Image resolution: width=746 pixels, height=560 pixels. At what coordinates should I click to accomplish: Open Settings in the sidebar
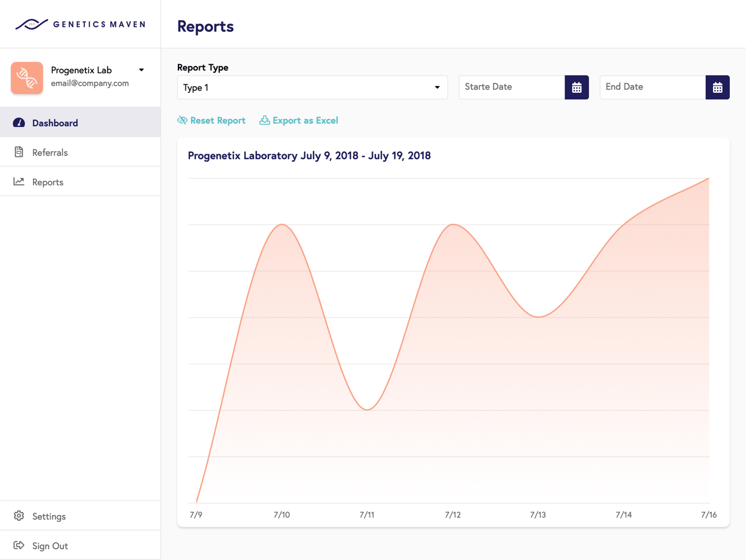(80, 516)
